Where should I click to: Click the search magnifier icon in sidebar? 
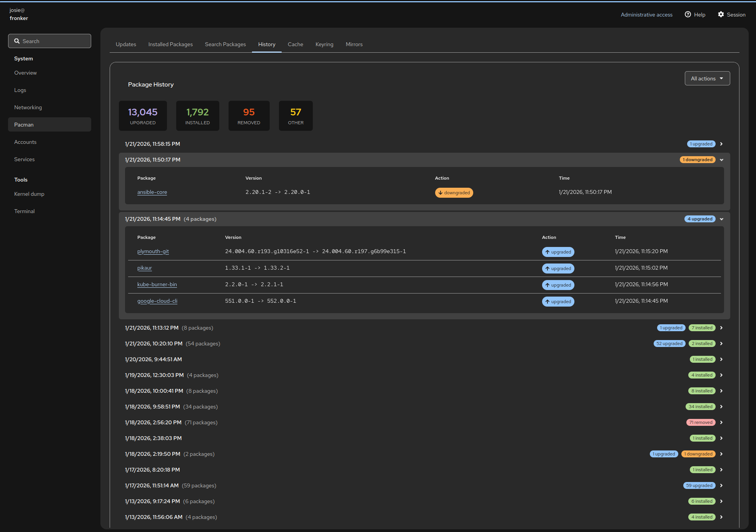pyautogui.click(x=17, y=41)
